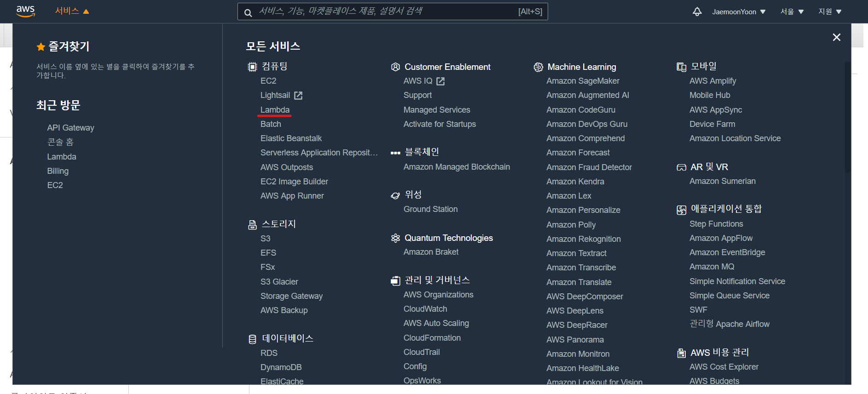Screen dimensions: 868x394
Task: Close the services menu with X
Action: (837, 37)
